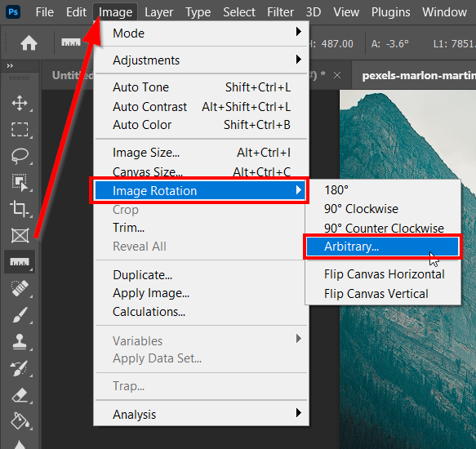Screen dimensions: 476x449
Task: Open Image Size dialog
Action: pyautogui.click(x=202, y=153)
